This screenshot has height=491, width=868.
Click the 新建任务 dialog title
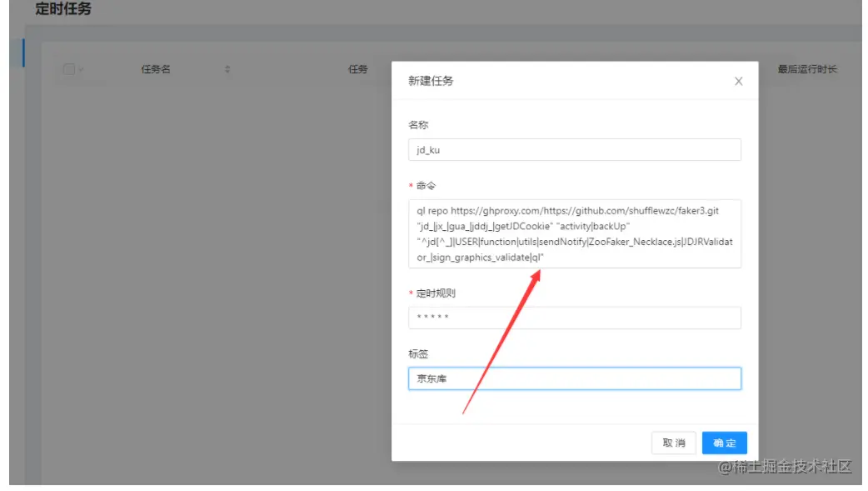click(431, 81)
